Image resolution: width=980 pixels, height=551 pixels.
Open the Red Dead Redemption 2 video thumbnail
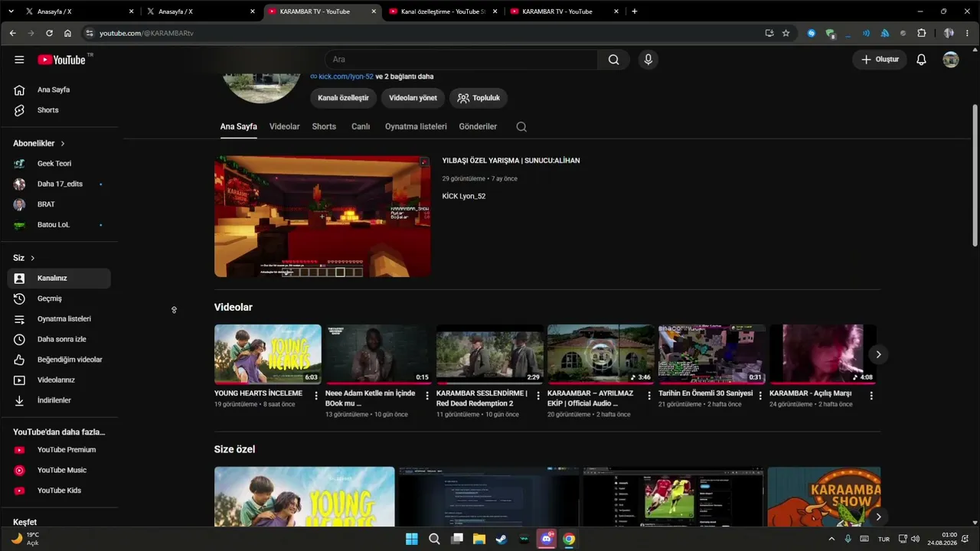click(x=490, y=354)
